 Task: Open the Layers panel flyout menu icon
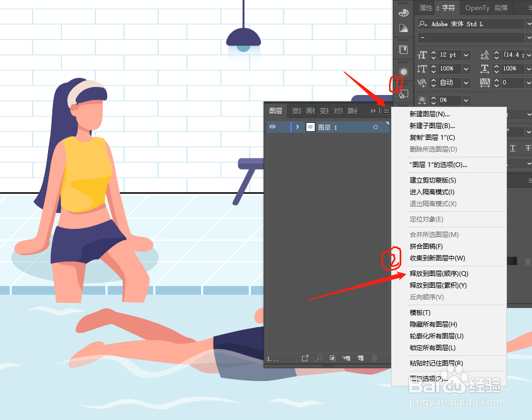386,110
